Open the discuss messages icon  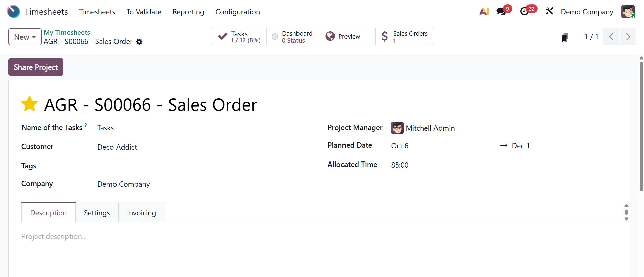tap(501, 12)
